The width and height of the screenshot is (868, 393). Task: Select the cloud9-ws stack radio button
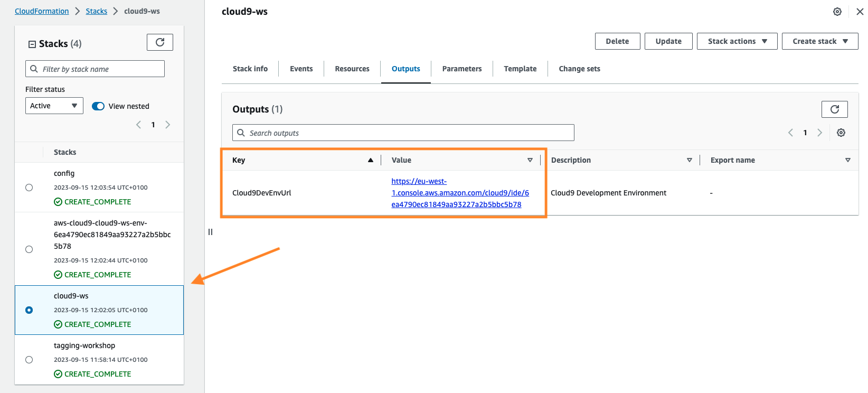point(29,310)
